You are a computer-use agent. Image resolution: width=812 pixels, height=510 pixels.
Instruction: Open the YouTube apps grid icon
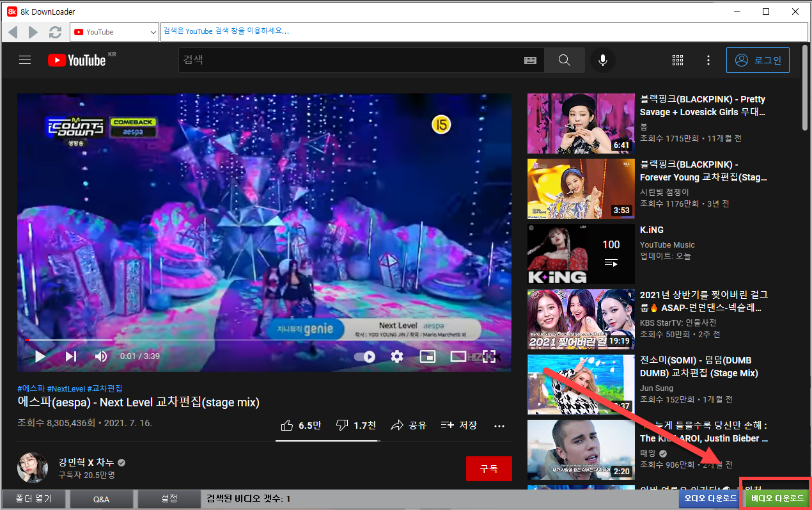[678, 60]
